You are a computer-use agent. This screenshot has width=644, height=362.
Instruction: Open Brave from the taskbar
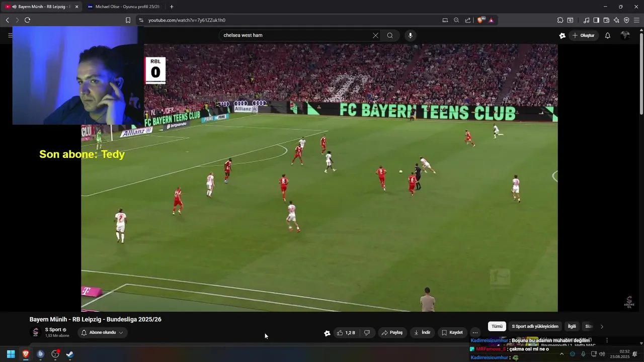coord(26,354)
